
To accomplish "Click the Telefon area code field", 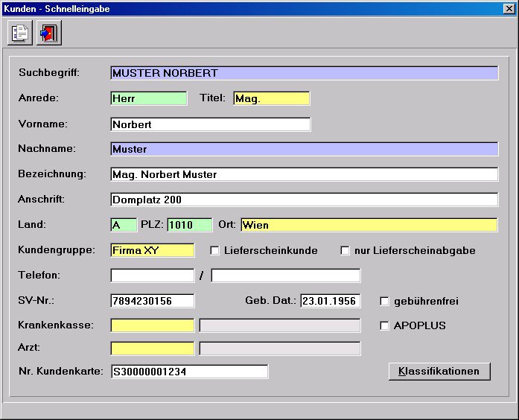I will [152, 276].
